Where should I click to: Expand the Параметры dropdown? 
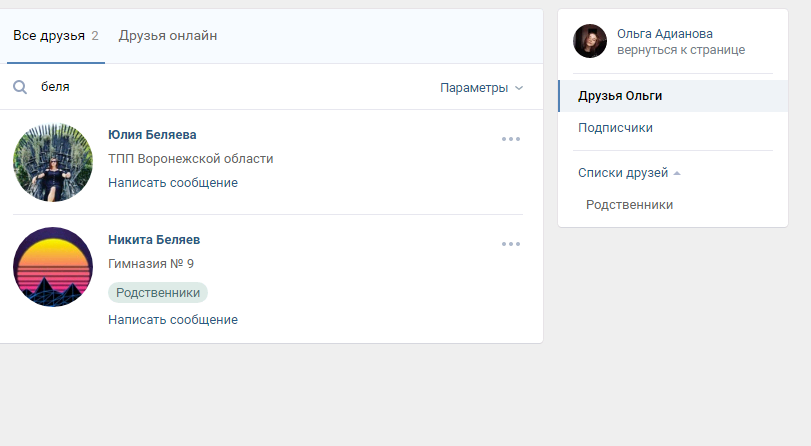481,88
